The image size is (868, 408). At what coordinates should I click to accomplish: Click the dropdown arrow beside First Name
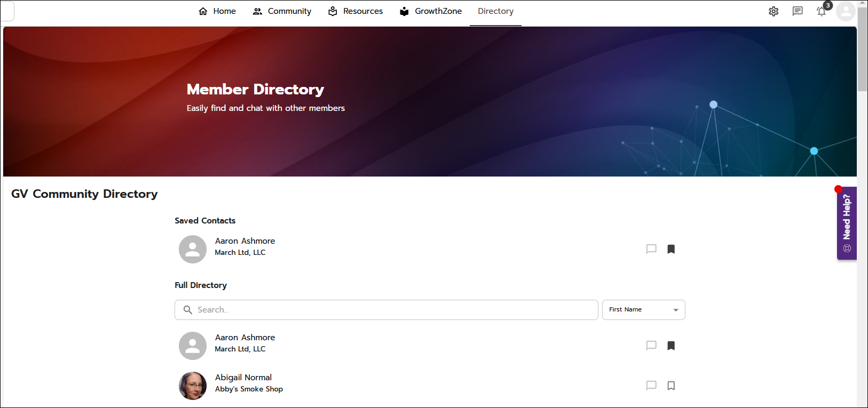[x=676, y=310]
